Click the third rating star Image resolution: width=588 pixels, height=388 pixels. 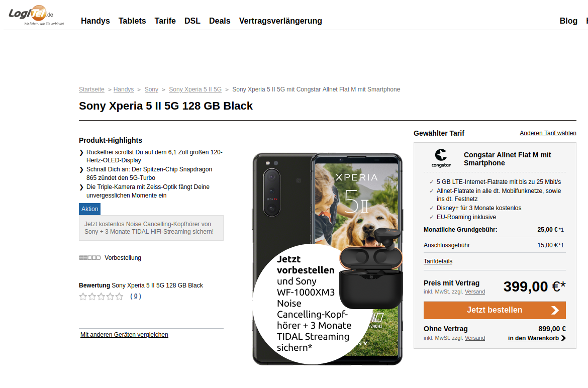(x=101, y=297)
